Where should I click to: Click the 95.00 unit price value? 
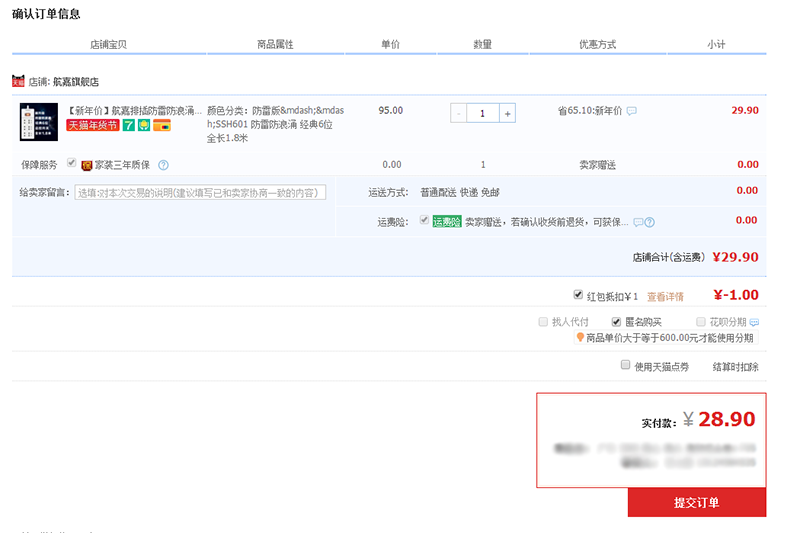[x=391, y=110]
